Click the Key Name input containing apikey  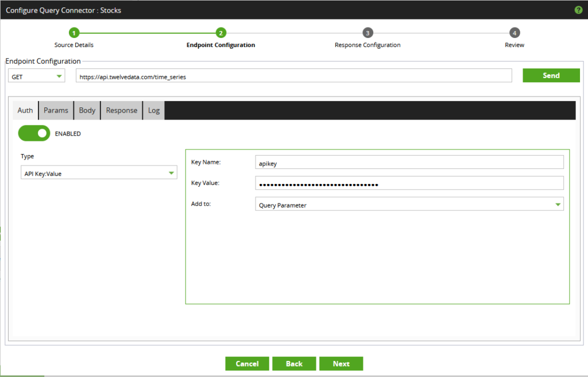[x=409, y=161]
